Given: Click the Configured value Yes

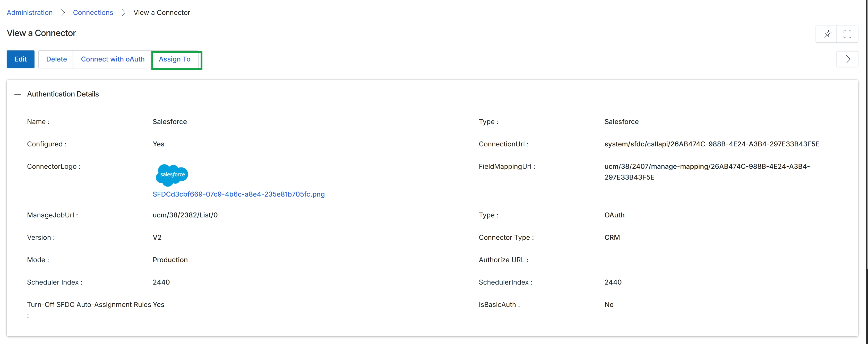Looking at the screenshot, I should point(158,144).
